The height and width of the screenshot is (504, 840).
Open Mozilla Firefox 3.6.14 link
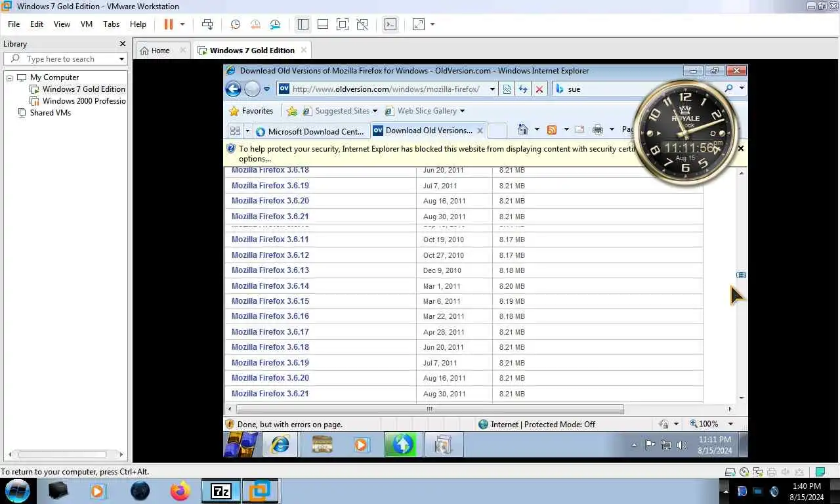coord(270,286)
